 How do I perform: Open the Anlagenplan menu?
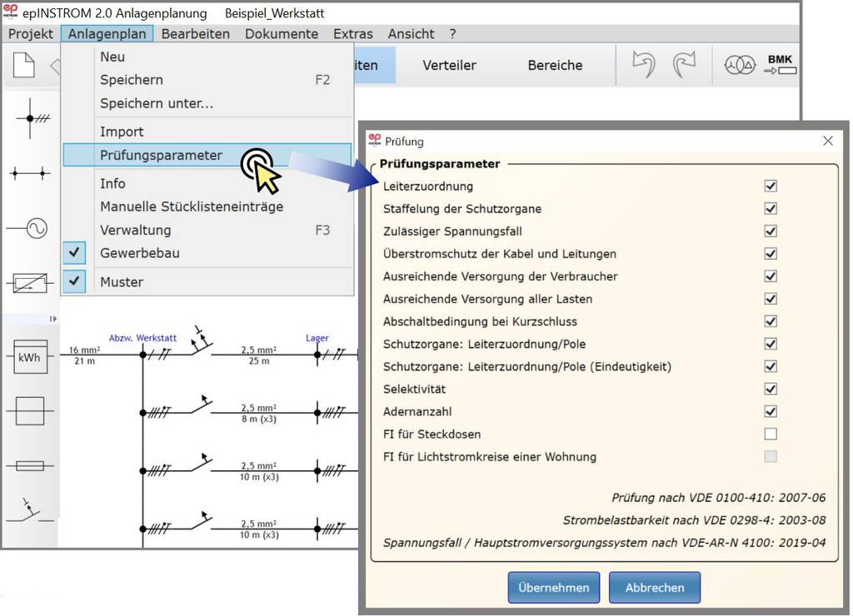click(107, 33)
